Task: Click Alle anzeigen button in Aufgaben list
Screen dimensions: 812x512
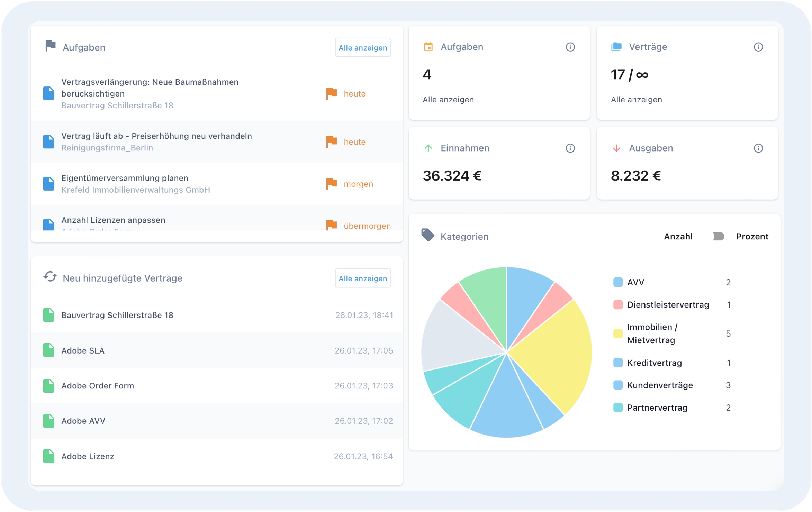Action: 362,47
